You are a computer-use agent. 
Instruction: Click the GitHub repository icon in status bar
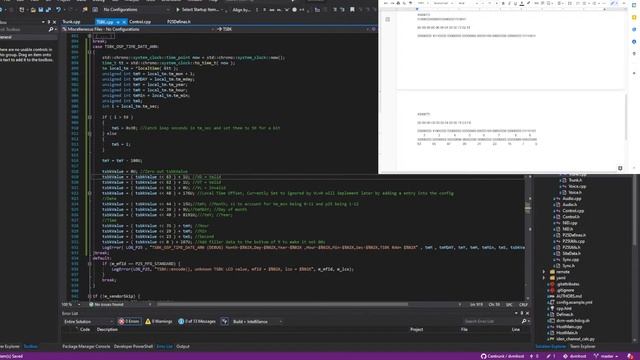pos(483,356)
